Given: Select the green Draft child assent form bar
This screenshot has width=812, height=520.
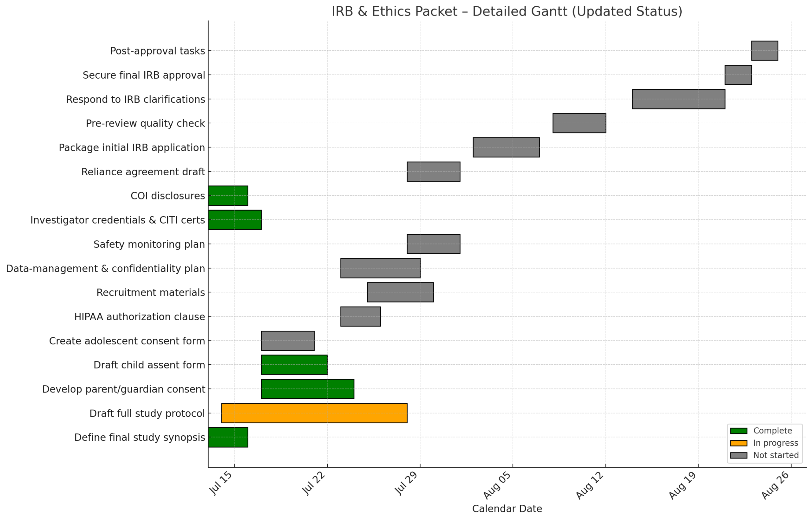Looking at the screenshot, I should click(294, 365).
